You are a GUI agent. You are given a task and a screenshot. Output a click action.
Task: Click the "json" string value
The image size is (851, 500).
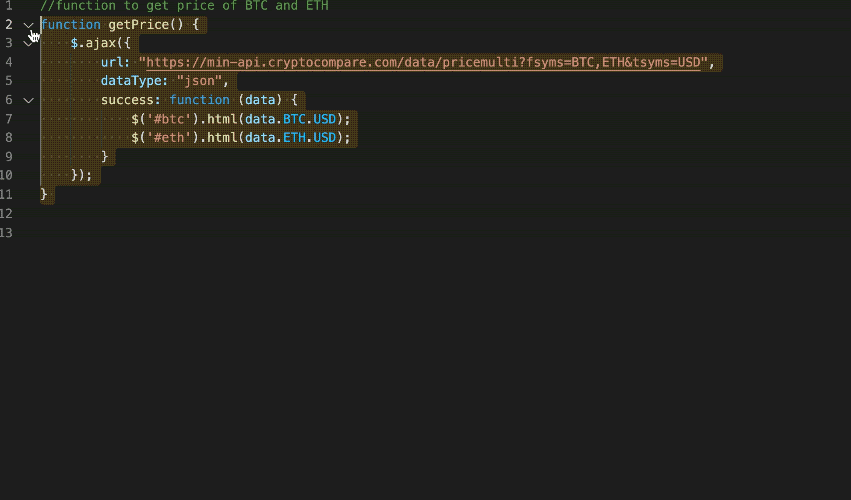point(199,81)
